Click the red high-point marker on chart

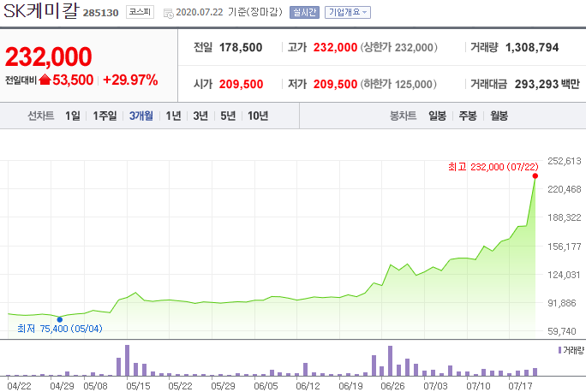[535, 175]
